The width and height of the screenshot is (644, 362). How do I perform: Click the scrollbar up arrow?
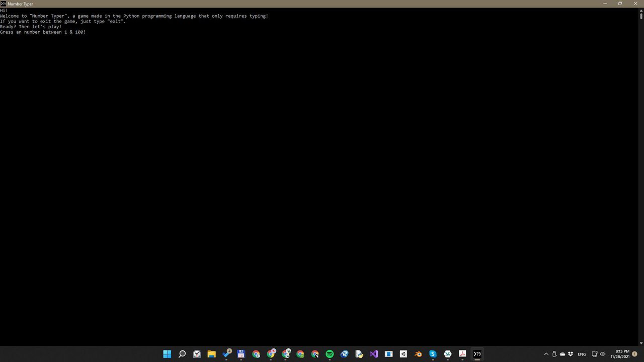[641, 10]
